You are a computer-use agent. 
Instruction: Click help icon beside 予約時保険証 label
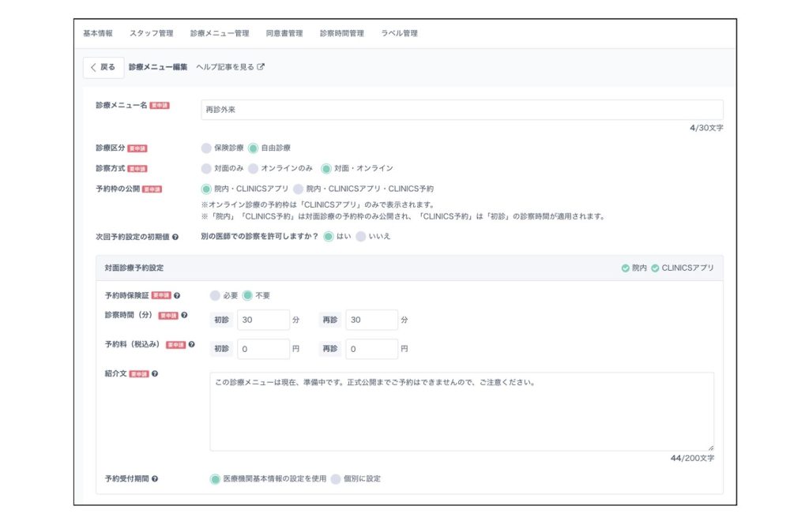coord(177,296)
